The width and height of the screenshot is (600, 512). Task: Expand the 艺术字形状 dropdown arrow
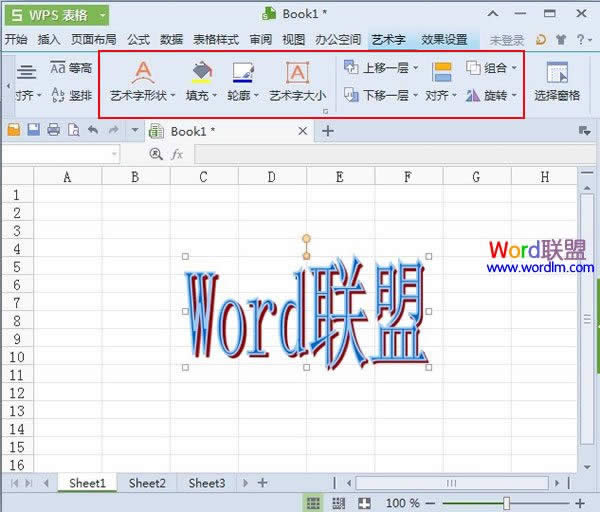click(173, 95)
